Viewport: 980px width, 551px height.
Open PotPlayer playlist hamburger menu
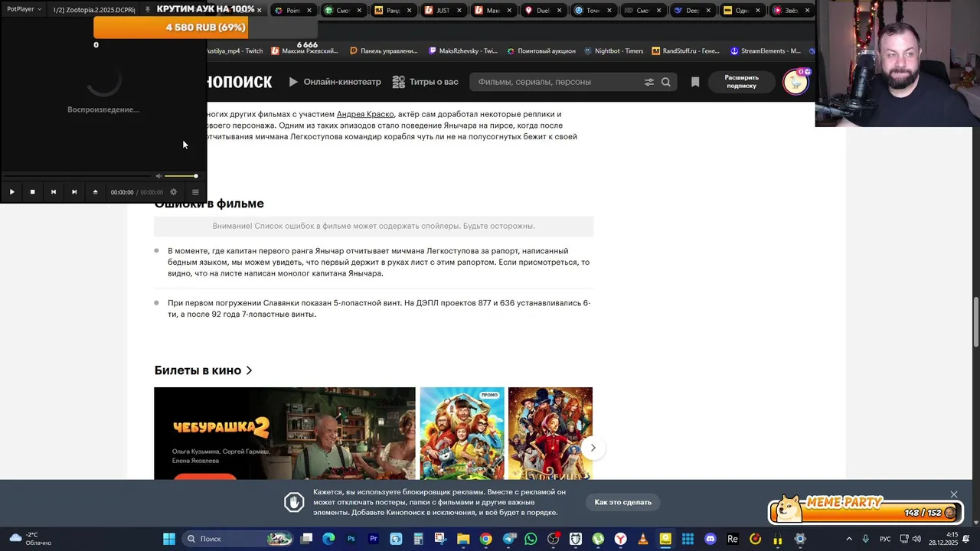coord(195,192)
